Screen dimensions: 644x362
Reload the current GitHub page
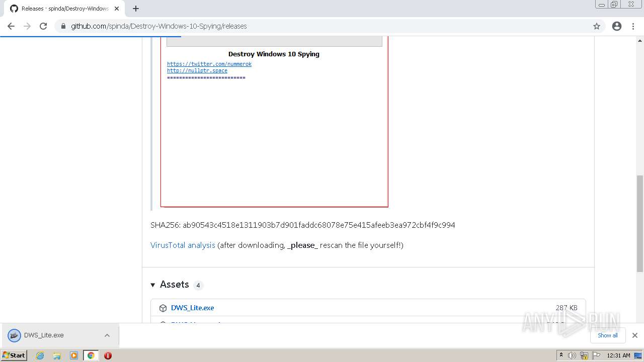click(43, 26)
